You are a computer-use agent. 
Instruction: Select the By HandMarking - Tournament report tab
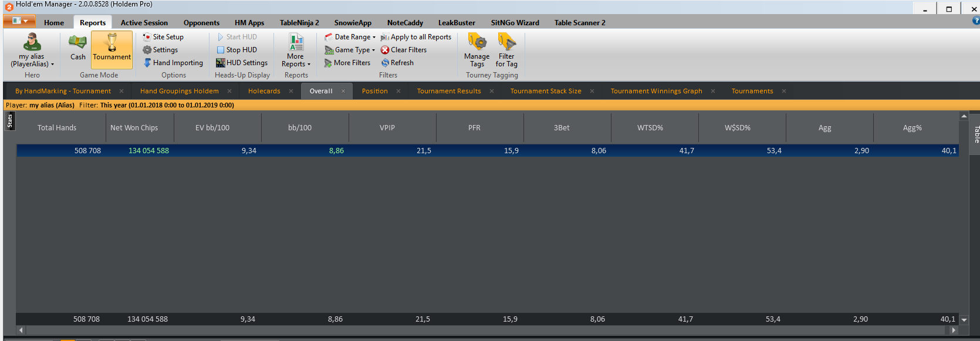point(63,91)
